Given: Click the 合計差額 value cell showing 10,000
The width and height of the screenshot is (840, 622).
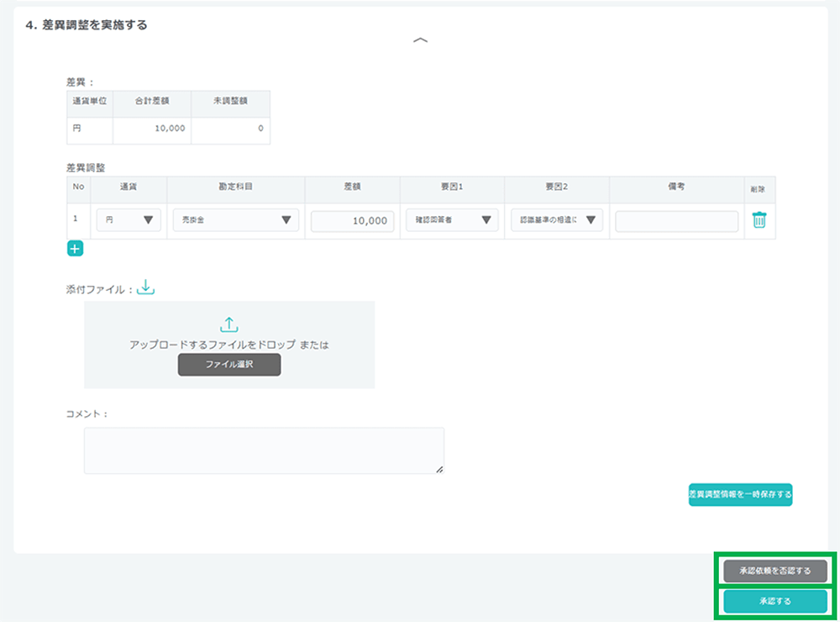Looking at the screenshot, I should [x=151, y=129].
